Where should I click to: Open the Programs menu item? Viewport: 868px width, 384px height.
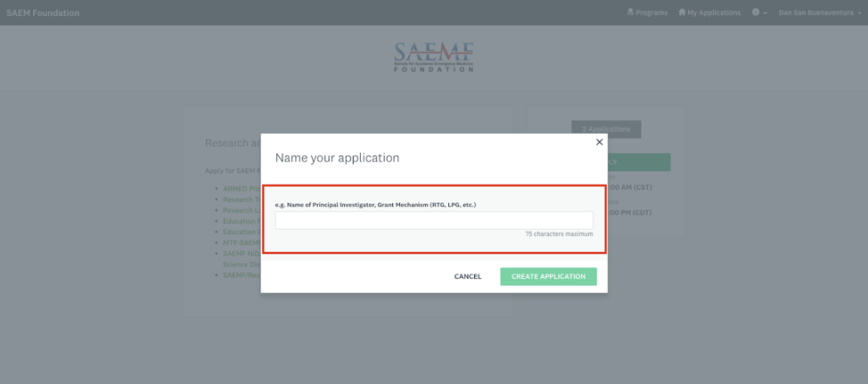tap(647, 12)
